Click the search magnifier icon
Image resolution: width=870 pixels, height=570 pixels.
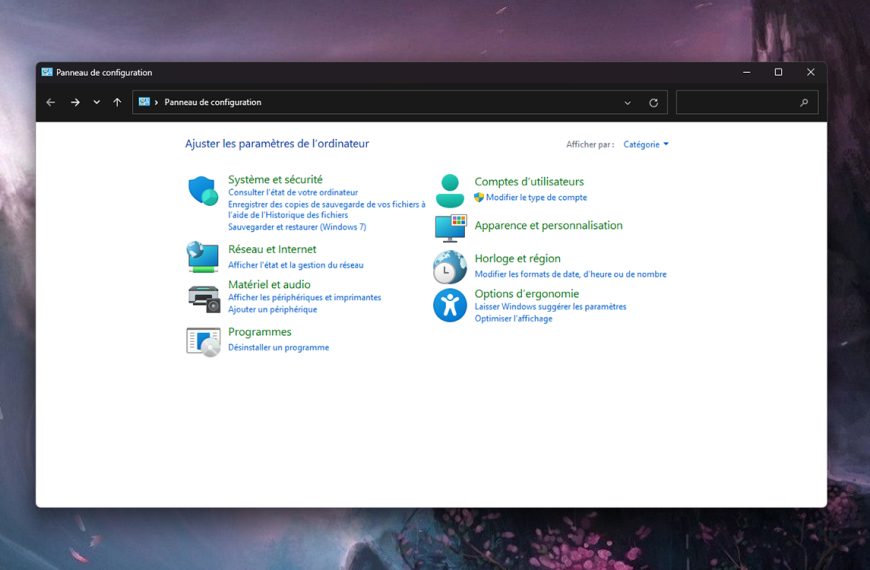tap(804, 103)
